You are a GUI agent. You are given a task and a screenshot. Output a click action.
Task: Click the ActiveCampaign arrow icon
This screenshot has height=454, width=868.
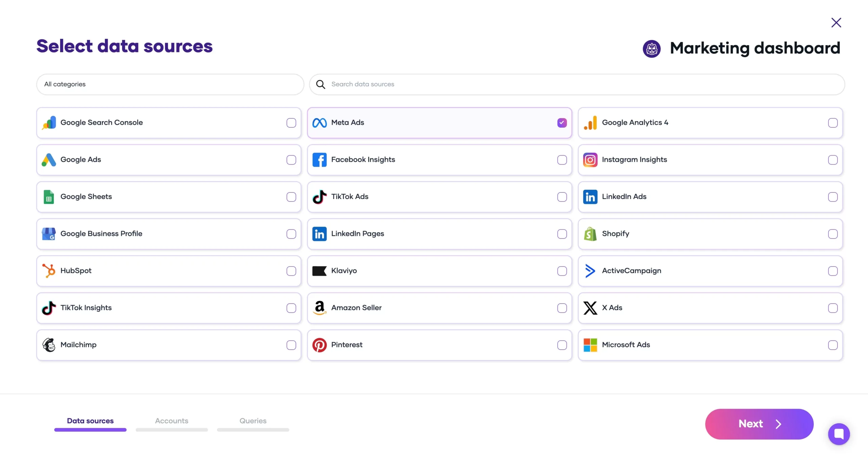click(x=590, y=271)
